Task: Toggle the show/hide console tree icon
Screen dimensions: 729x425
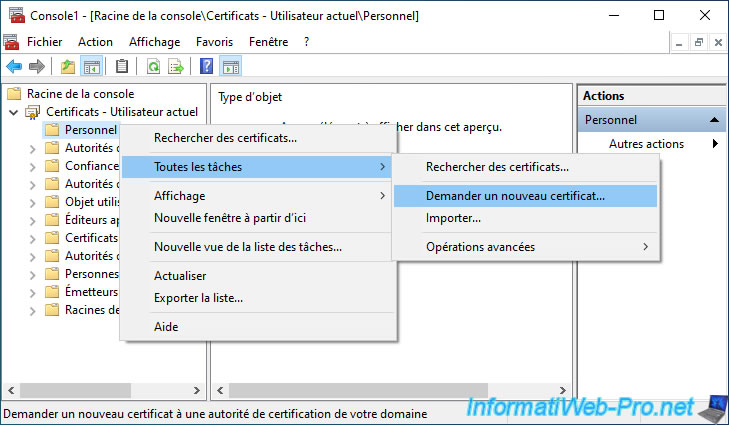Action: pyautogui.click(x=91, y=67)
